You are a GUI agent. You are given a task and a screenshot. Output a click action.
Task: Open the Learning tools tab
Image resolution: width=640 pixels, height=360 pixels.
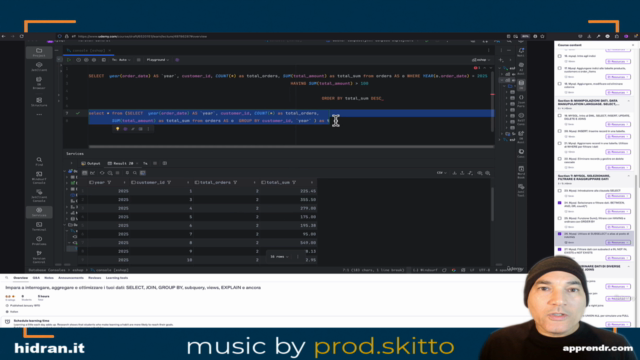pos(117,278)
